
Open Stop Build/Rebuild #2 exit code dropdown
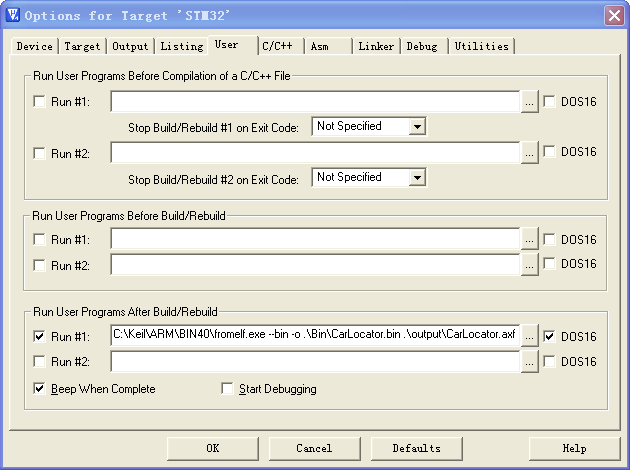pyautogui.click(x=417, y=178)
